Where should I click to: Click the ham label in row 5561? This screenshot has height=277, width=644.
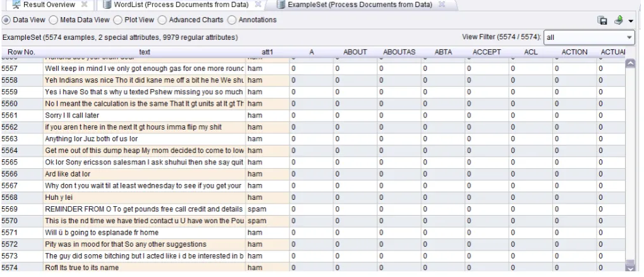click(x=255, y=116)
